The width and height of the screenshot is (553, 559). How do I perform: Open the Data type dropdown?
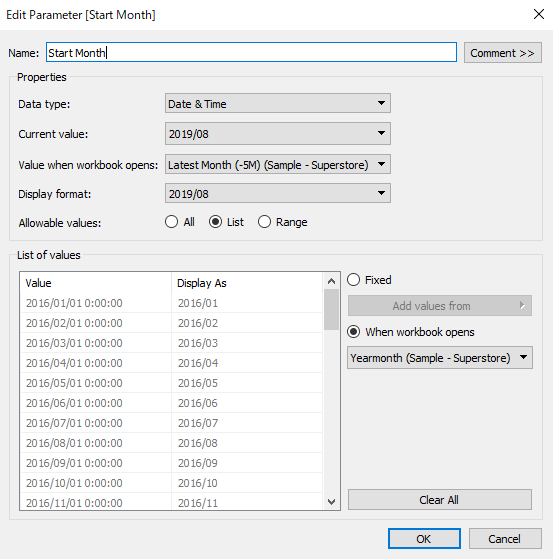(x=278, y=103)
